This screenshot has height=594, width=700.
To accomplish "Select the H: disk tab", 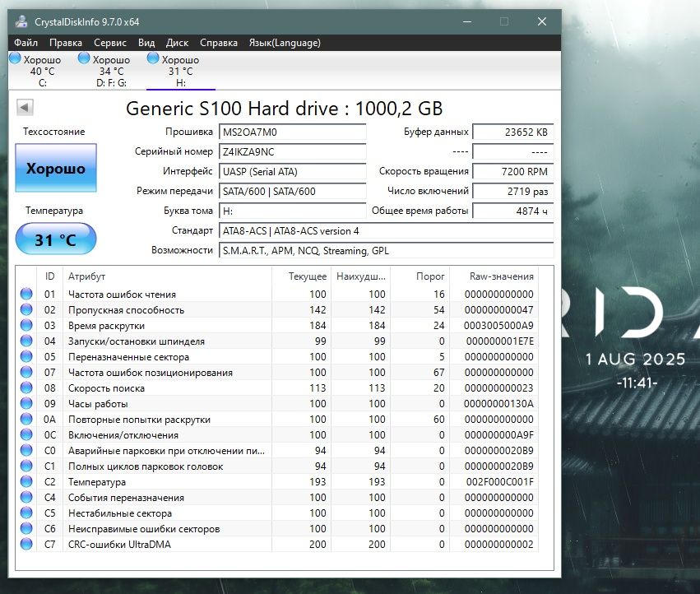I will (181, 71).
